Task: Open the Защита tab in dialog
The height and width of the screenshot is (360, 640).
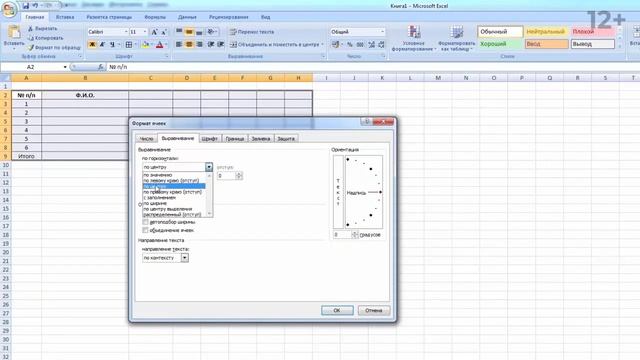Action: pos(286,139)
